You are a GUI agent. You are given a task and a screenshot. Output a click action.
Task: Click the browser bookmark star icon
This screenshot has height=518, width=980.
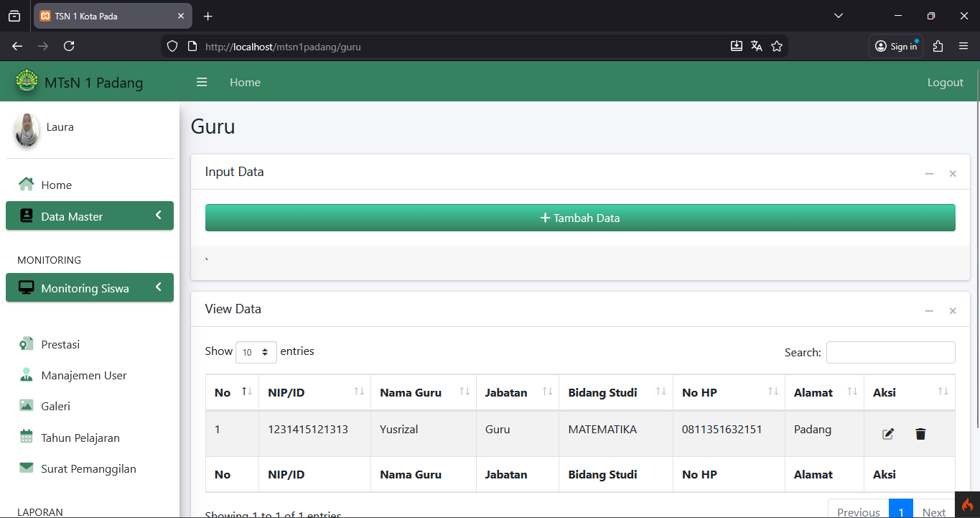pyautogui.click(x=776, y=46)
